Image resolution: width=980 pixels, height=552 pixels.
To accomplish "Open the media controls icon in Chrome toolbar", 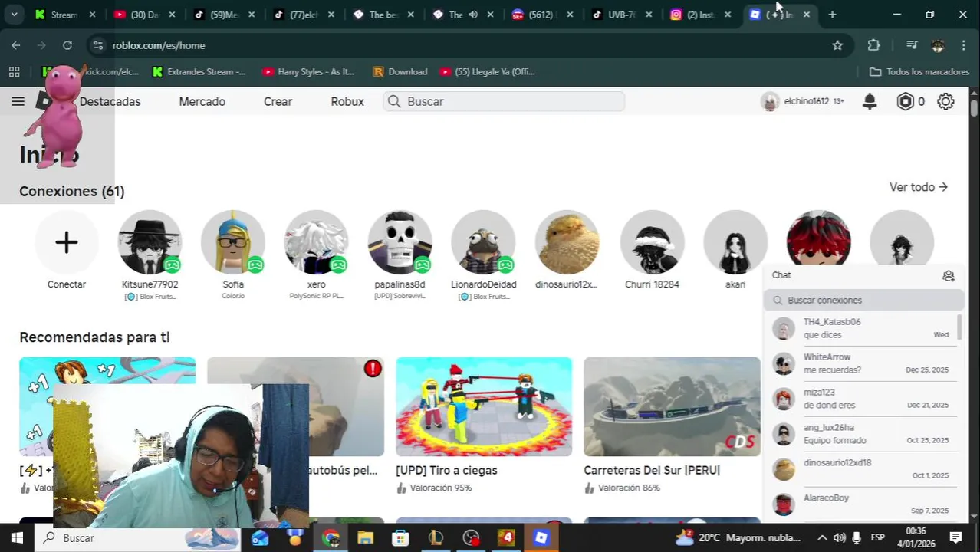I will point(912,45).
